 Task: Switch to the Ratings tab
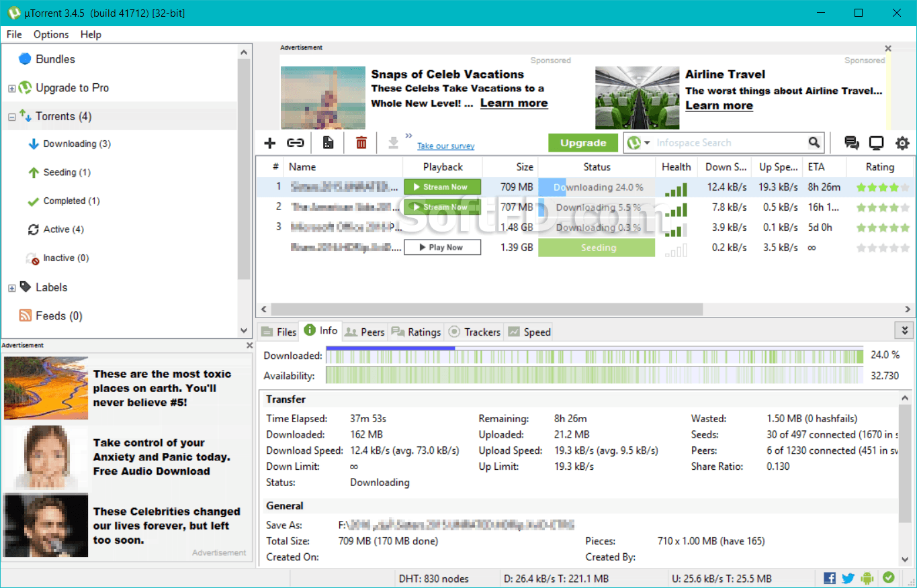coord(417,332)
